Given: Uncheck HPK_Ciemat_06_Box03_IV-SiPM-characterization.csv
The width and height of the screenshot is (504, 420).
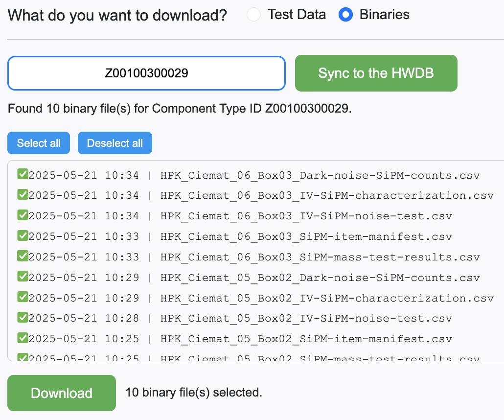Looking at the screenshot, I should click(x=23, y=194).
